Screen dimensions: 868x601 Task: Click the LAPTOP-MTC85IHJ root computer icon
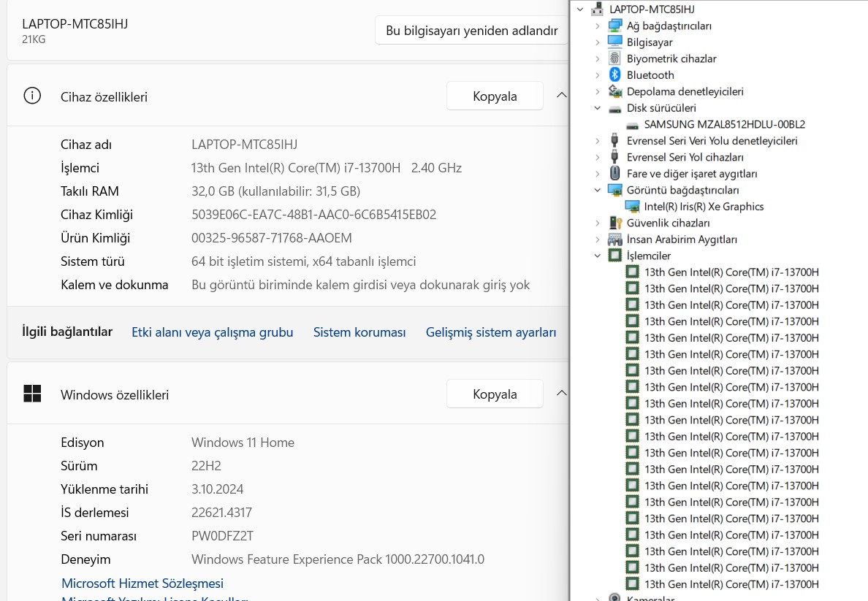(597, 9)
